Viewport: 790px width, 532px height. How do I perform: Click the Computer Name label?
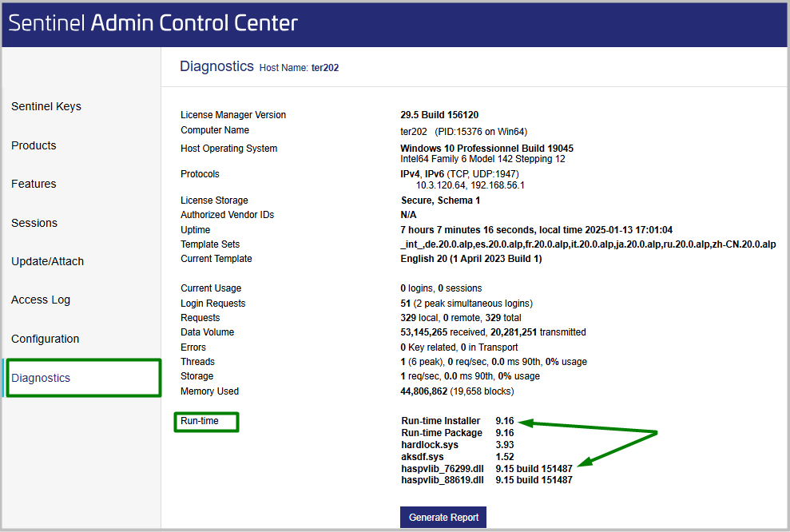(x=215, y=130)
